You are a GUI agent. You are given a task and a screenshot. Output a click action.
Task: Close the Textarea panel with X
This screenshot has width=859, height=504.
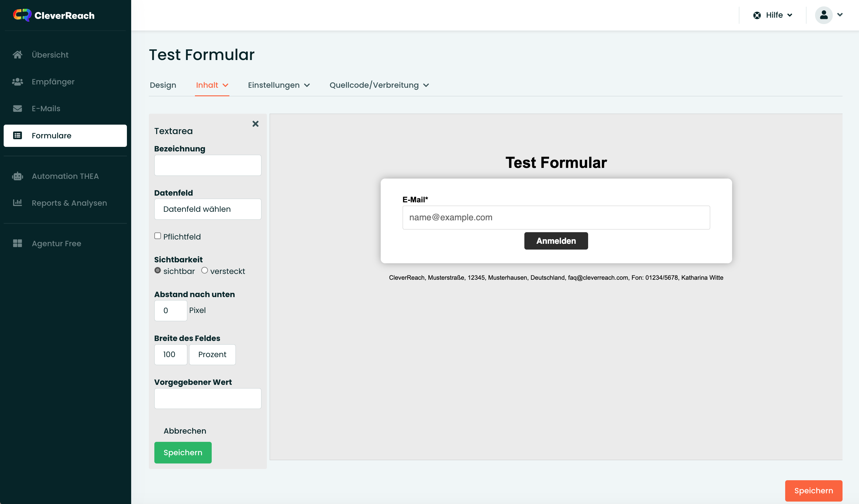[x=255, y=124]
